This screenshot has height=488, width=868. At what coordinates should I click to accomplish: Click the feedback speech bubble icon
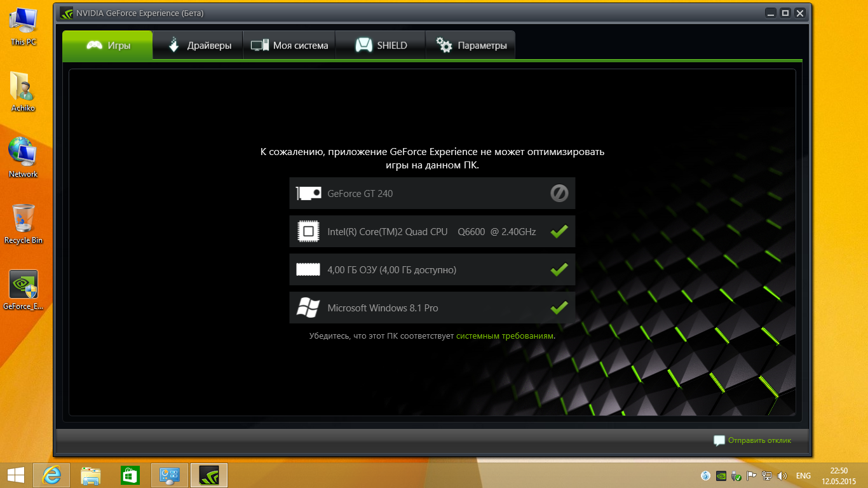(719, 440)
